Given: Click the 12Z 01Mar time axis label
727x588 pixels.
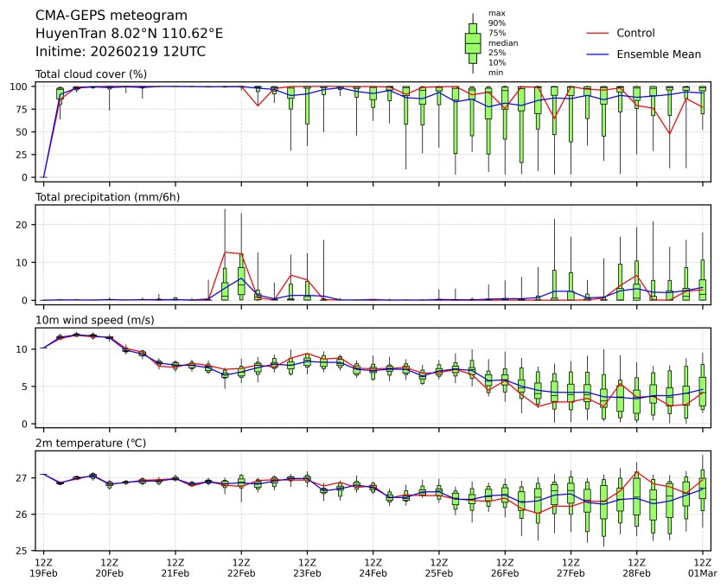Looking at the screenshot, I should (702, 567).
